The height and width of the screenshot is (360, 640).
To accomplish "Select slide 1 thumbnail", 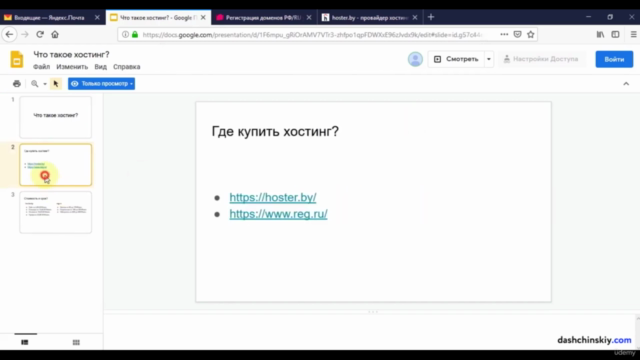I will pyautogui.click(x=56, y=117).
